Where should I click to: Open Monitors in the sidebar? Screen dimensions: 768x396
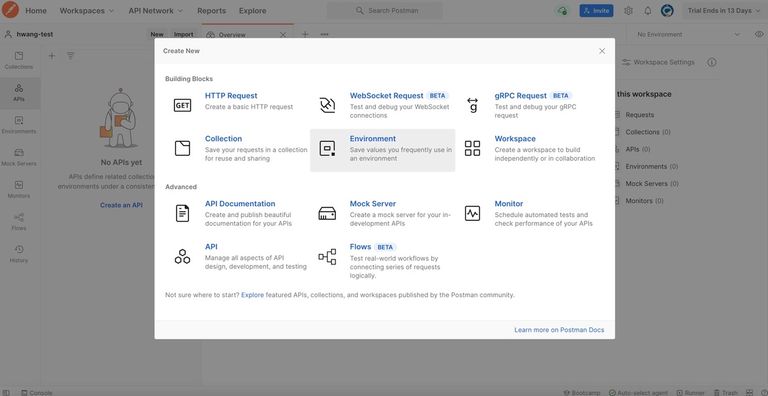point(19,190)
